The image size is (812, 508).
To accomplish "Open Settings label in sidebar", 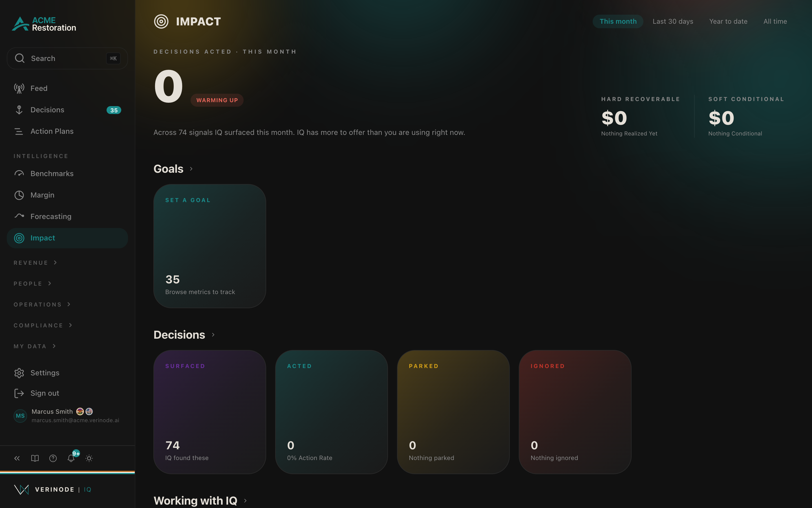I will point(45,373).
